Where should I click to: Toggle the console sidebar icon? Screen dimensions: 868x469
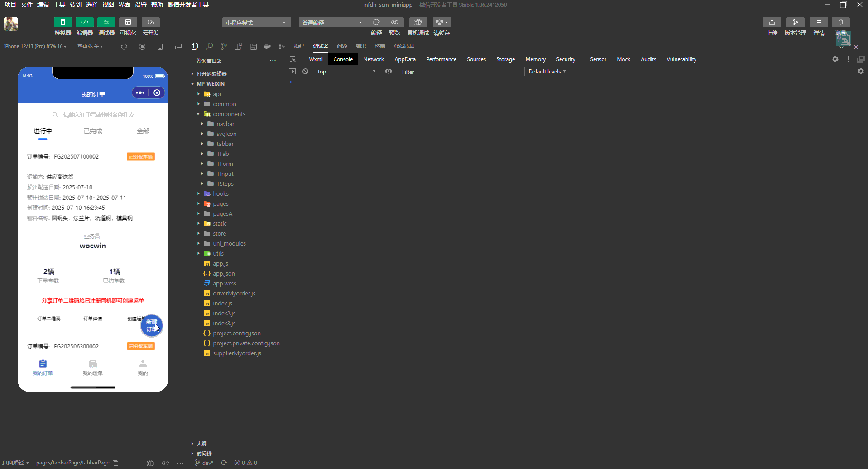pyautogui.click(x=292, y=72)
